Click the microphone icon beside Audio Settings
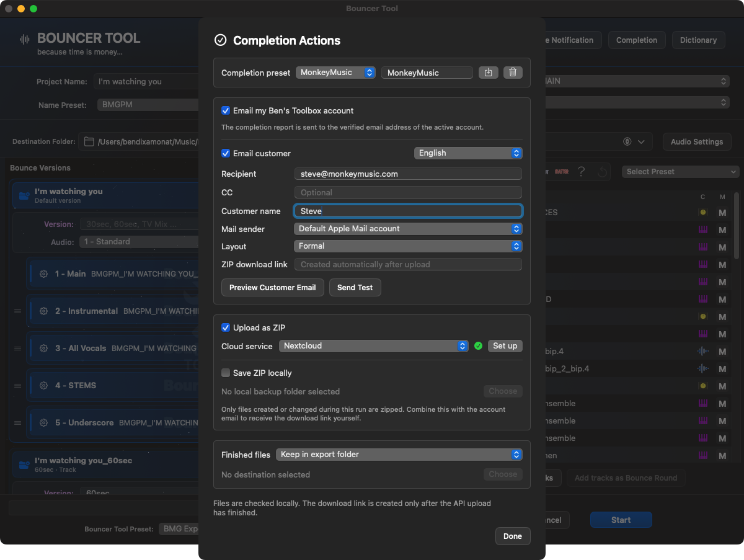This screenshot has height=560, width=744. pyautogui.click(x=627, y=142)
